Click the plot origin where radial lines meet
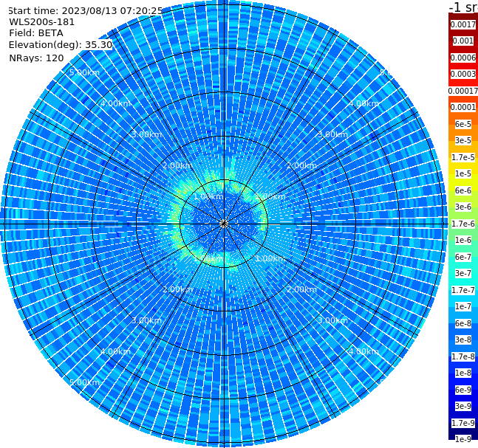478x448 pixels. 224,224
